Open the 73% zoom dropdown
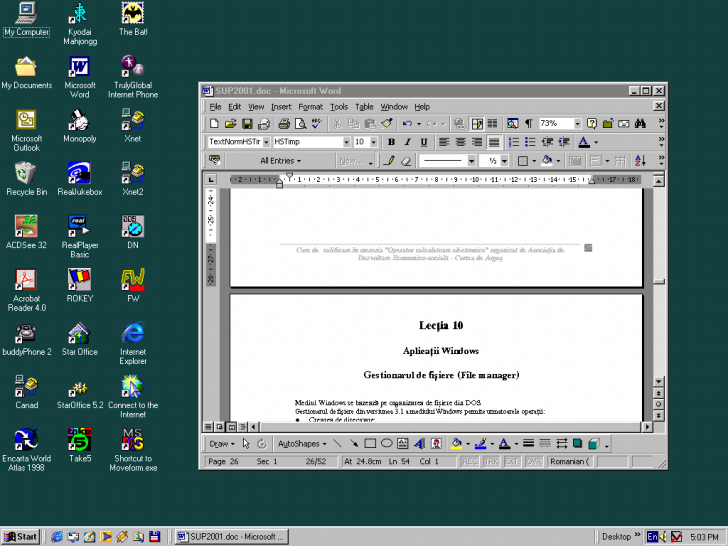This screenshot has height=546, width=728. [x=578, y=124]
